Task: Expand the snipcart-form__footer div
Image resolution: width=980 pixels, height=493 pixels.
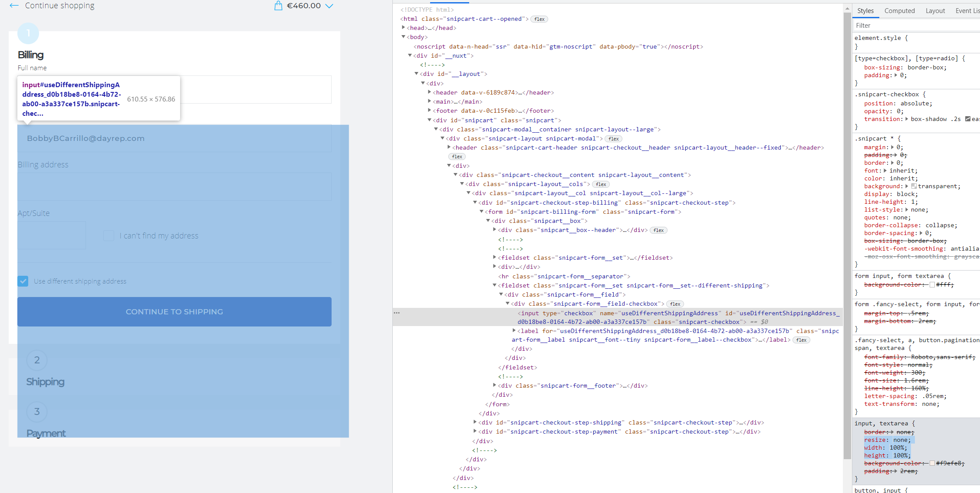Action: click(495, 385)
